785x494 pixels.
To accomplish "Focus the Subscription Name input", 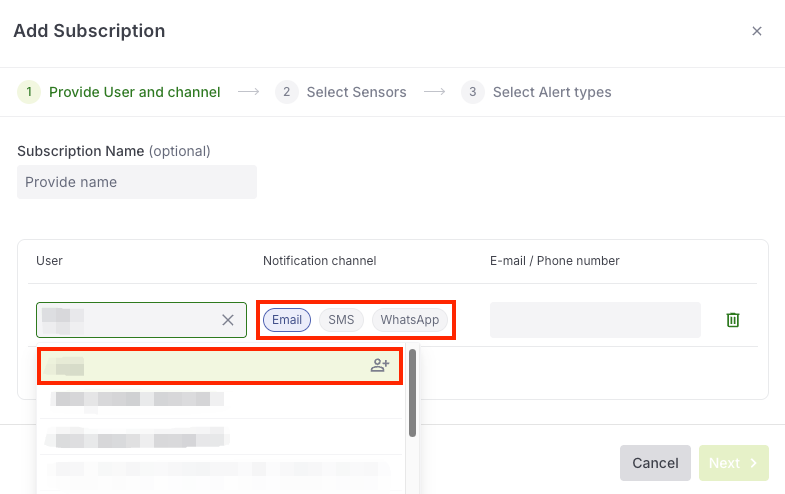I will (137, 182).
